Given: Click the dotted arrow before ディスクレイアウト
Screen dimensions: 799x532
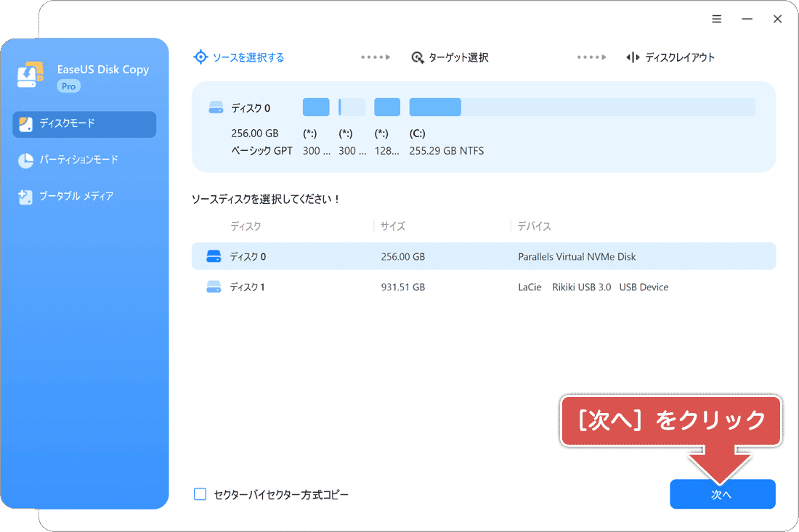Looking at the screenshot, I should (592, 57).
